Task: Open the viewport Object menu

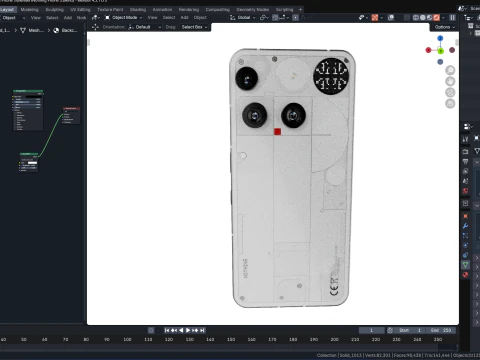Action: (x=200, y=18)
